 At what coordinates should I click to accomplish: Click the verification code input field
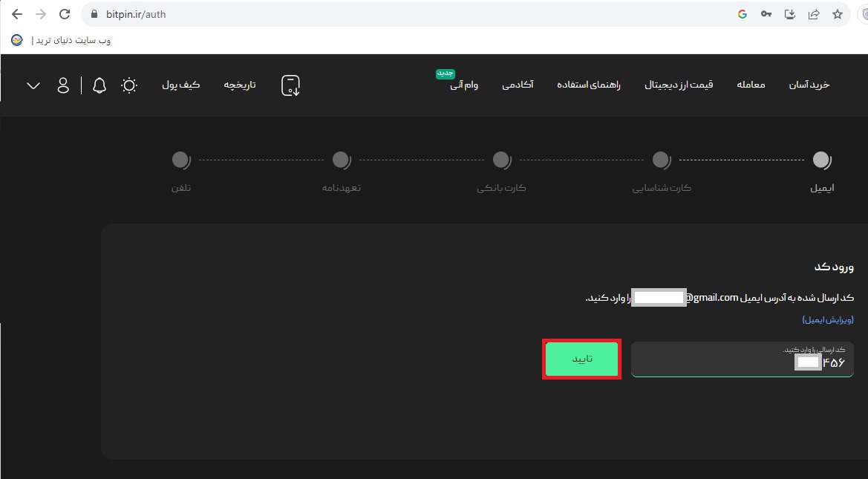[743, 359]
